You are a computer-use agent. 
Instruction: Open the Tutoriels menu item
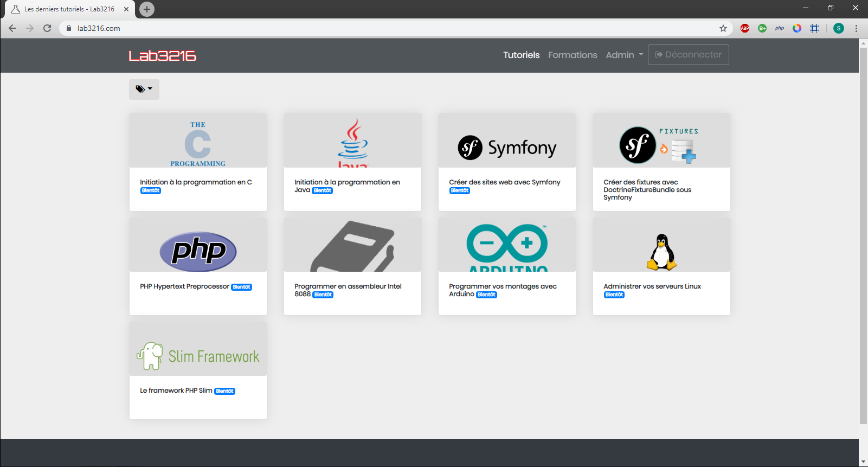(x=521, y=55)
